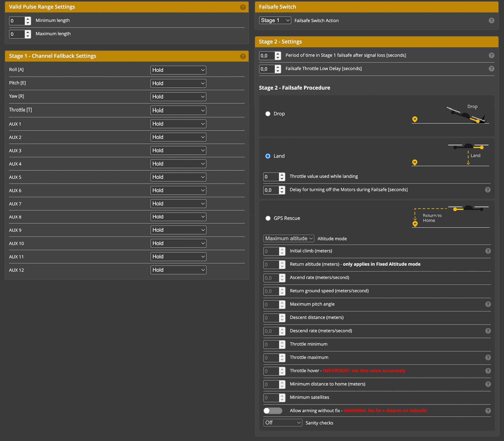The width and height of the screenshot is (504, 441).
Task: Click the Land radio button
Action: (268, 156)
